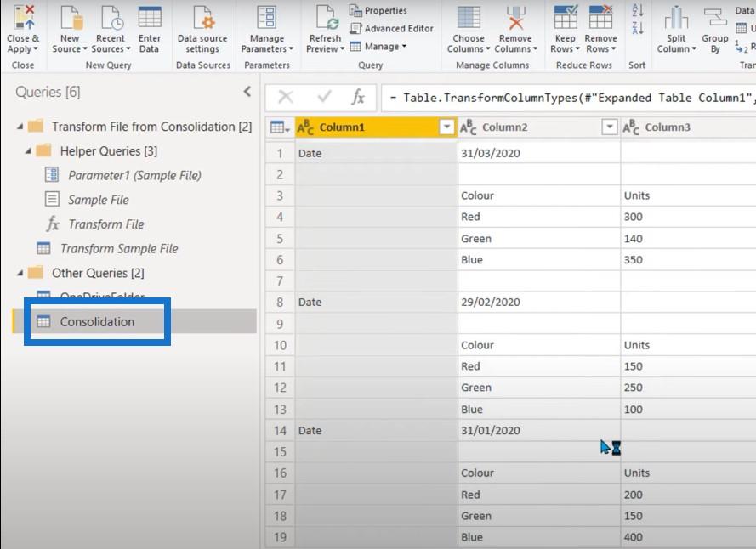Open Column1 filter dropdown

click(x=447, y=127)
